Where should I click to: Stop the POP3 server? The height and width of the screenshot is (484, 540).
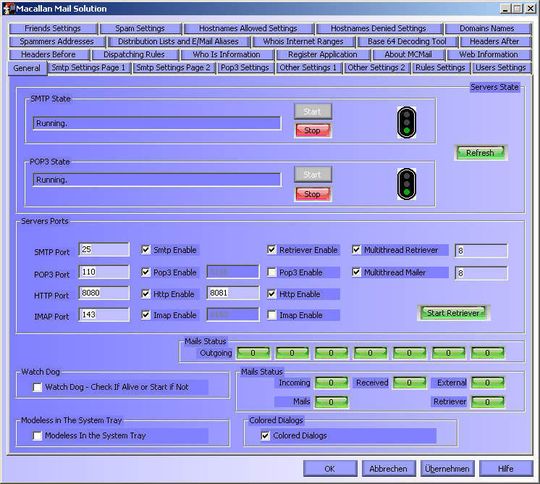[313, 194]
